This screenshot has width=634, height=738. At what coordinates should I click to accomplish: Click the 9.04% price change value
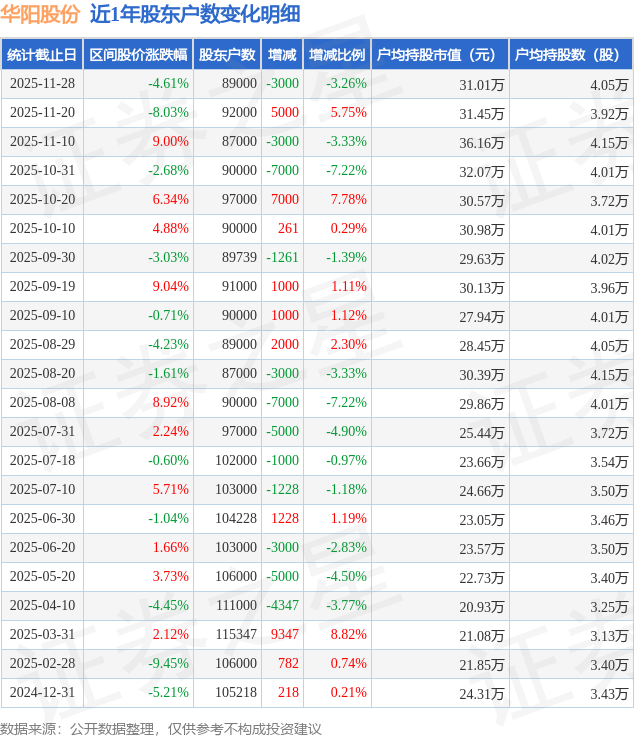(169, 287)
